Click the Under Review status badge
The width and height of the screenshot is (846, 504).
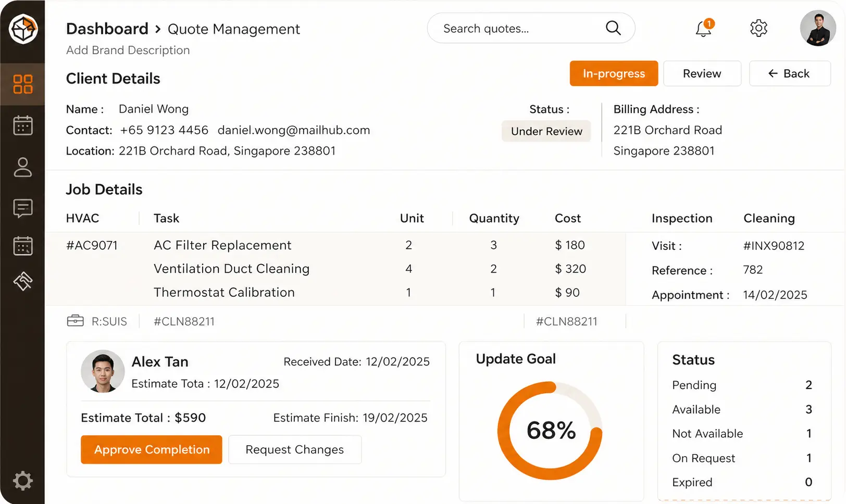click(x=546, y=131)
